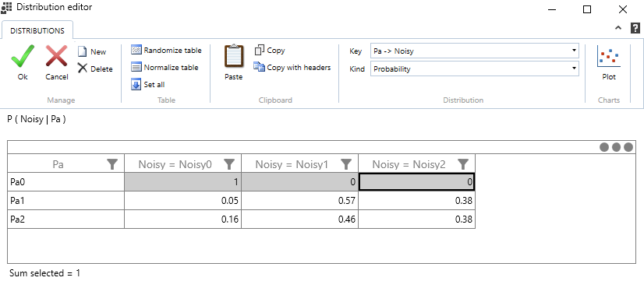Image resolution: width=644 pixels, height=288 pixels.
Task: Paste clipboard contents into the table
Action: coord(233,62)
